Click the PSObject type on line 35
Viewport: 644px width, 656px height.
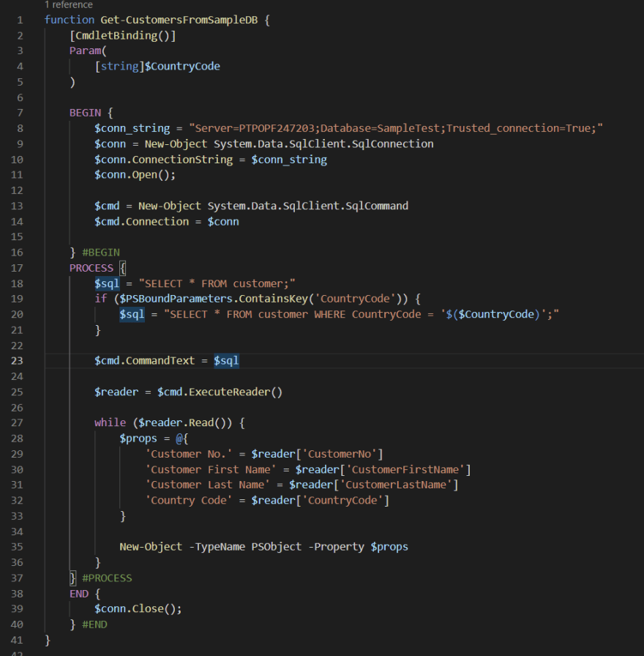[x=277, y=547]
